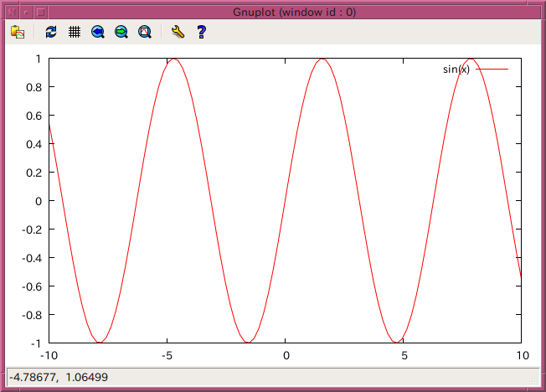This screenshot has height=392, width=546.
Task: Click the y-axis label 0.2
Action: [x=33, y=173]
